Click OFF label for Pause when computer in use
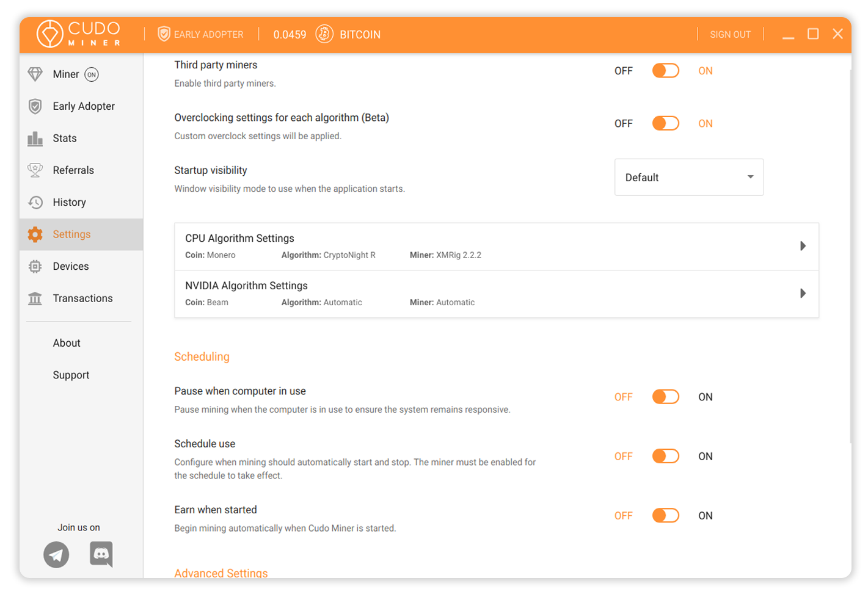The width and height of the screenshot is (868, 600). pos(623,397)
